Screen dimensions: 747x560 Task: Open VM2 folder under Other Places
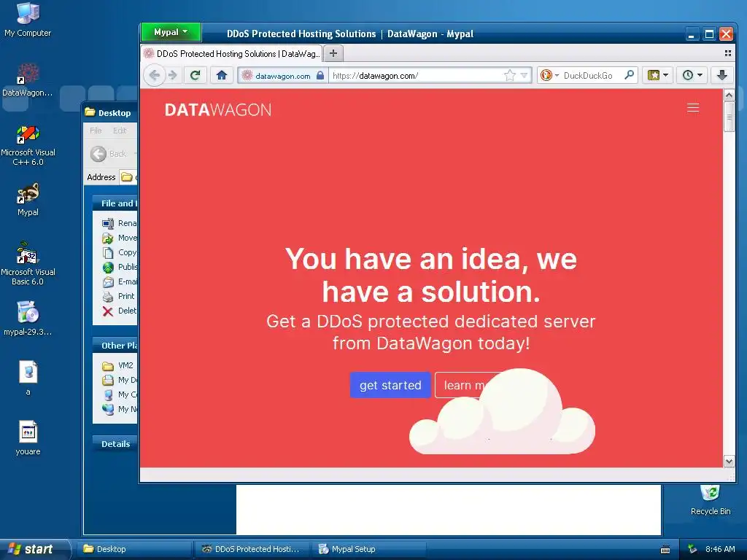click(x=117, y=366)
